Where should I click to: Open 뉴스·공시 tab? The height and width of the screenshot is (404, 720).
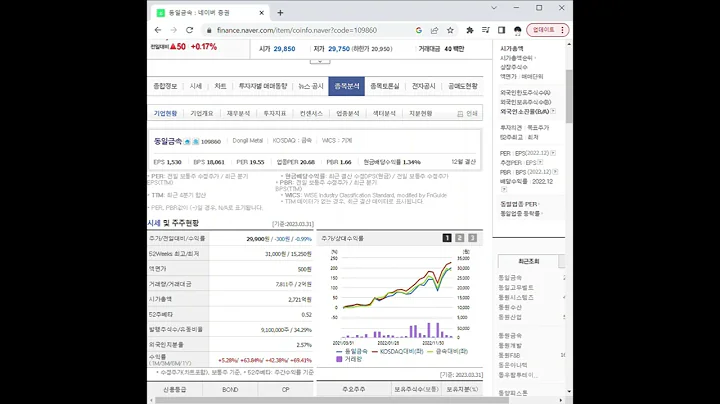[x=311, y=86]
